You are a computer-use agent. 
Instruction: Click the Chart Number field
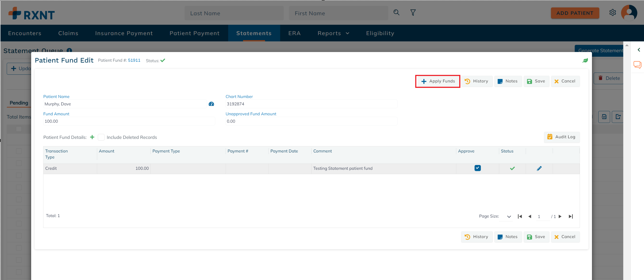pyautogui.click(x=311, y=104)
